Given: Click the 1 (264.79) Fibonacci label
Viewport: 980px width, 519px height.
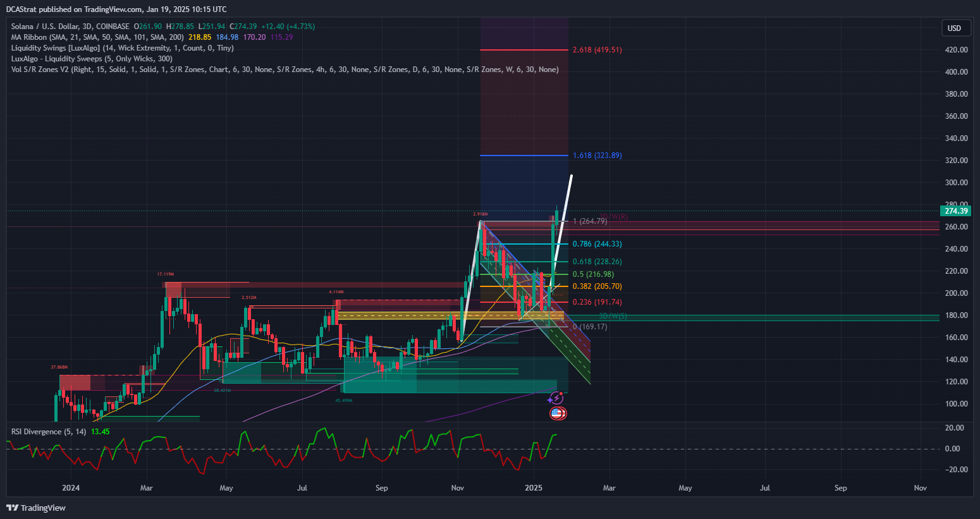Looking at the screenshot, I should click(x=590, y=221).
